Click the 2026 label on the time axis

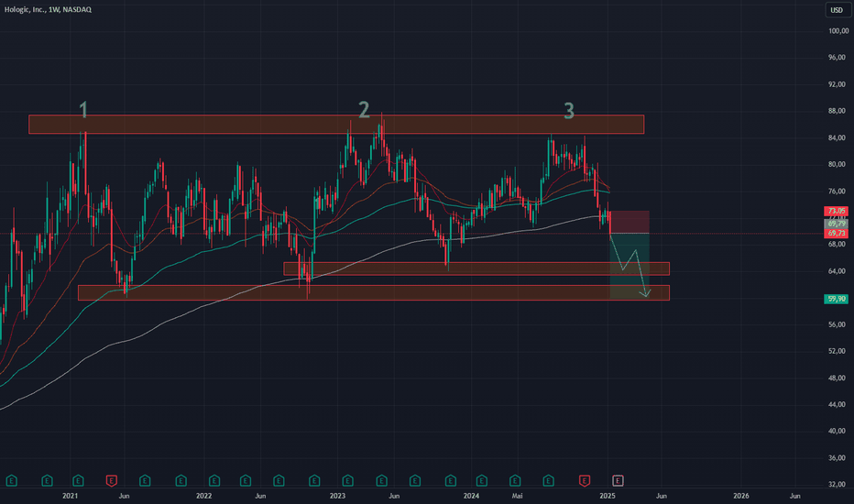740,496
